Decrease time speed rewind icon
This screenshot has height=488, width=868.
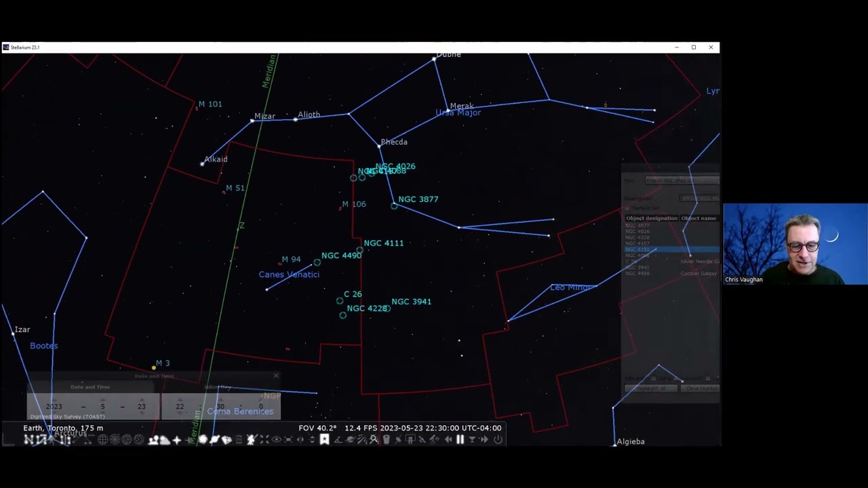pos(447,439)
